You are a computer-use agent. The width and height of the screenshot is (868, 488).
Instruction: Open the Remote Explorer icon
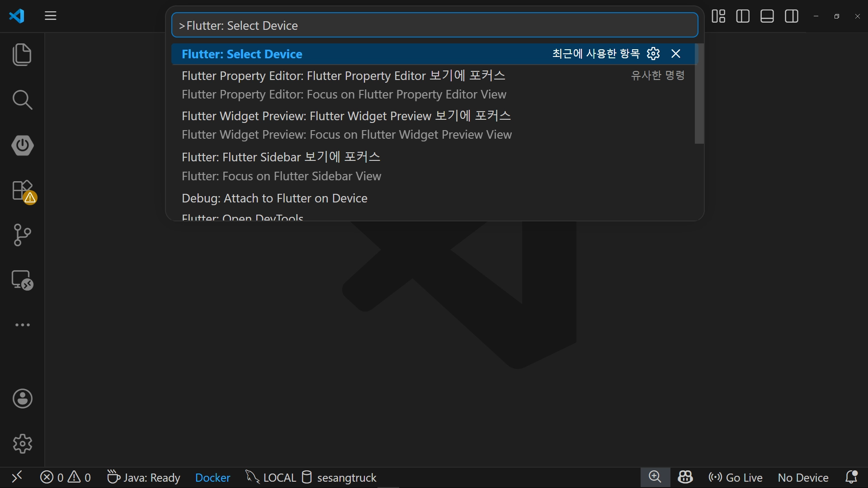coord(22,280)
